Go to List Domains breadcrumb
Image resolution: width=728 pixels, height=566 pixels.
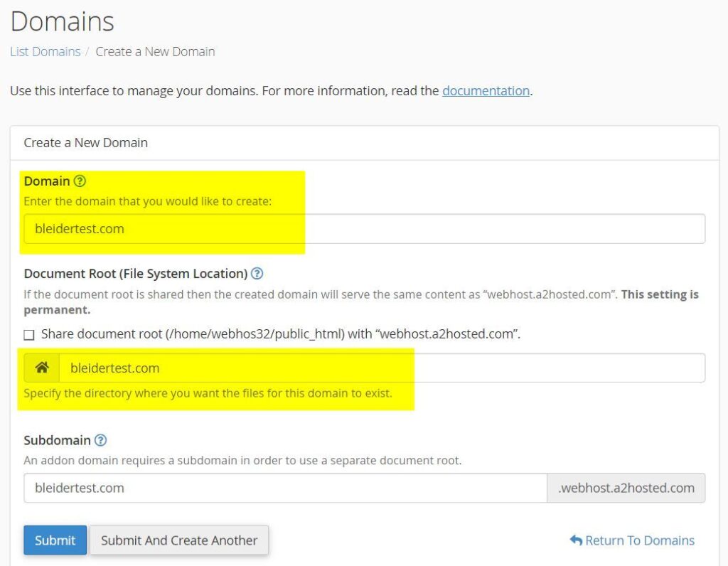point(45,52)
